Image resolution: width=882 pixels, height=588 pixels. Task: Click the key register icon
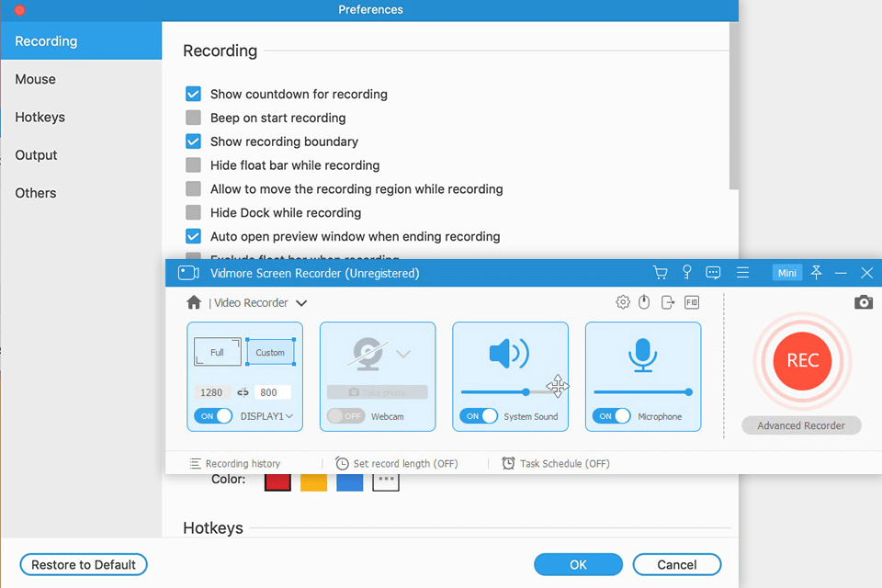687,273
